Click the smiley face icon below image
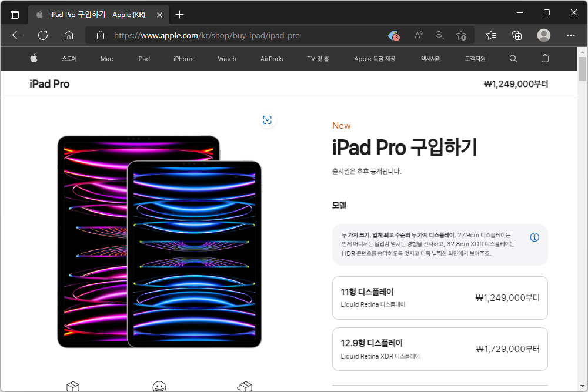 coord(159,386)
